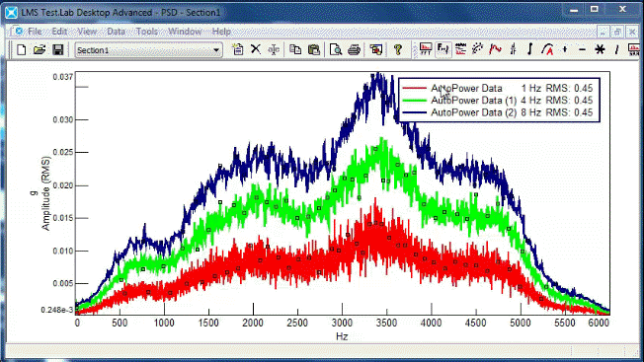Viewport: 644px width, 362px height.
Task: Click the vertical cursor line icon
Action: [513, 49]
